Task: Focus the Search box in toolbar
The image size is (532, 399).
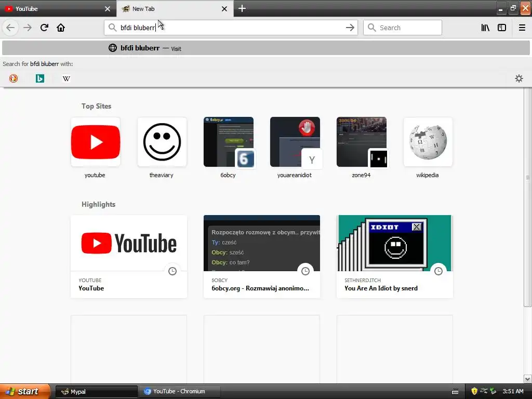Action: click(403, 28)
